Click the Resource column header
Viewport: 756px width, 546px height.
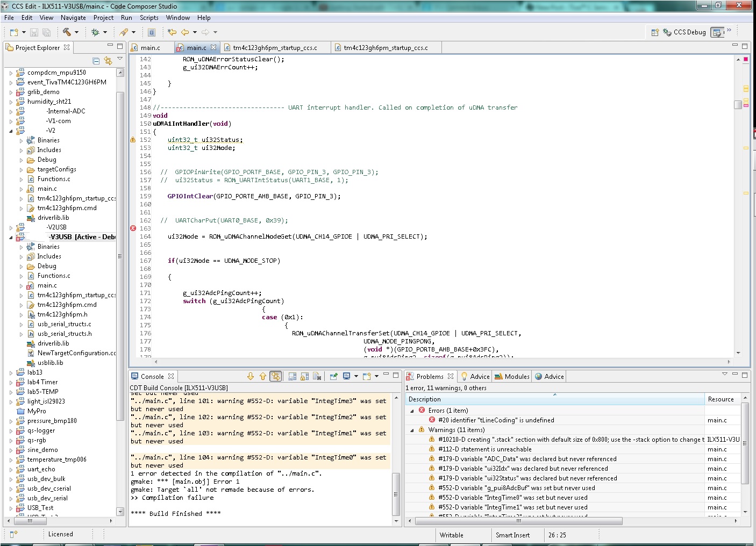point(723,399)
